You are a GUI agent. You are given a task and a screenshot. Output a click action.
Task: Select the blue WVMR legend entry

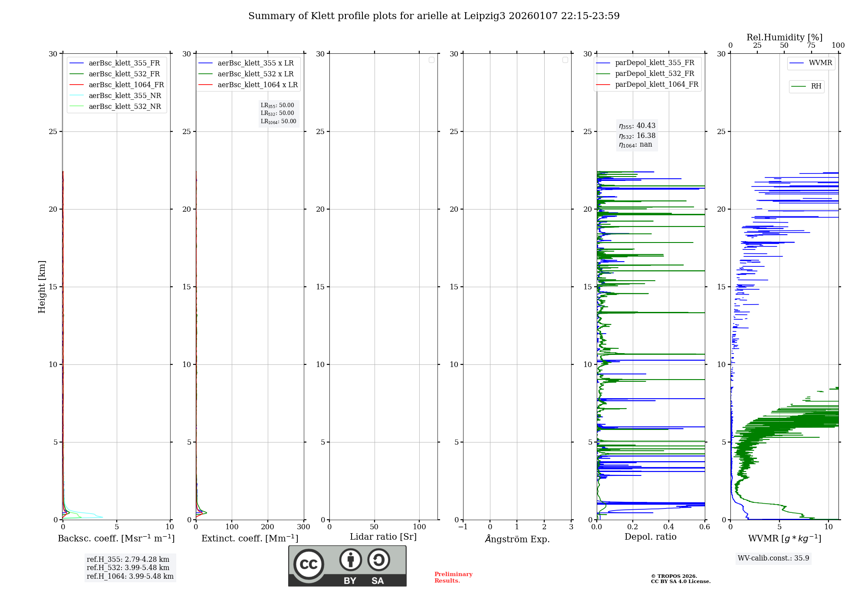[811, 63]
